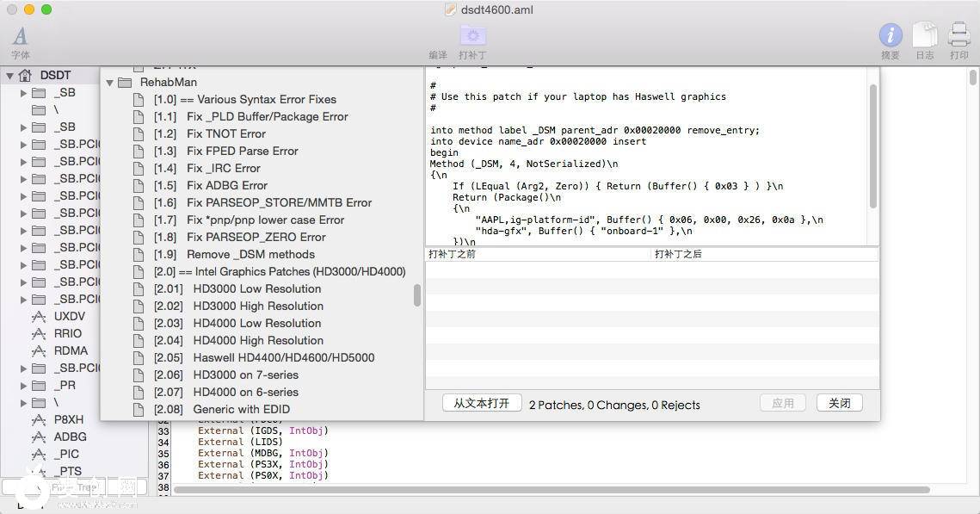Open the Fonts (字体) toolbar tool
This screenshot has height=514, width=980.
coord(20,40)
